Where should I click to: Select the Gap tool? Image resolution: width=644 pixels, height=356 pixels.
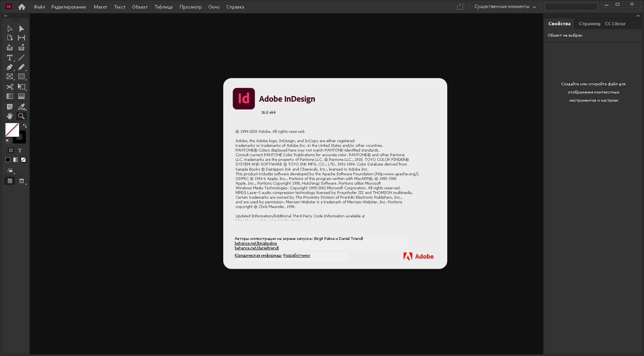point(21,38)
